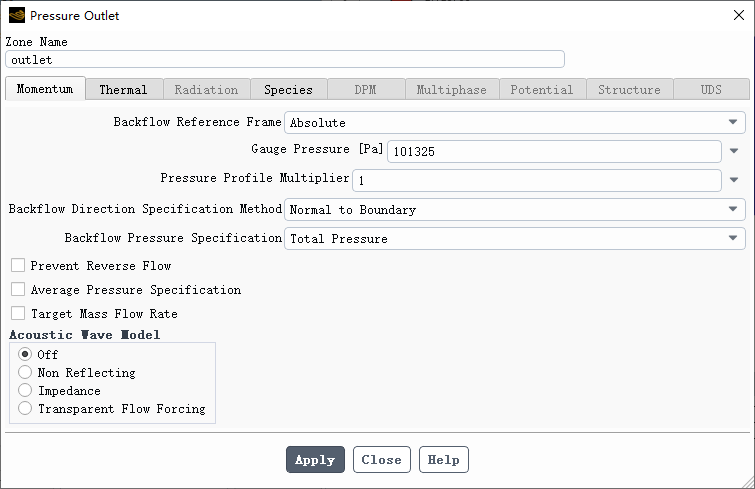Expand the Gauge Pressure options arrow
The image size is (755, 489).
[x=734, y=151]
